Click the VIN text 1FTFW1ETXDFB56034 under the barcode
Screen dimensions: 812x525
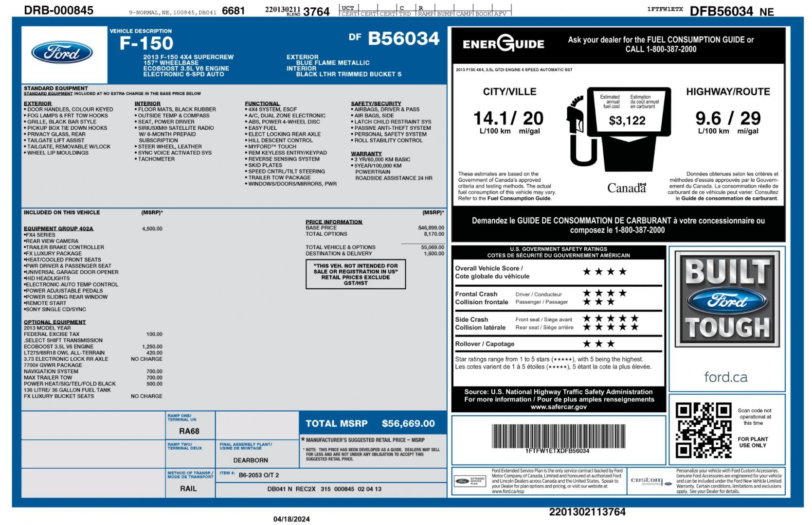557,451
